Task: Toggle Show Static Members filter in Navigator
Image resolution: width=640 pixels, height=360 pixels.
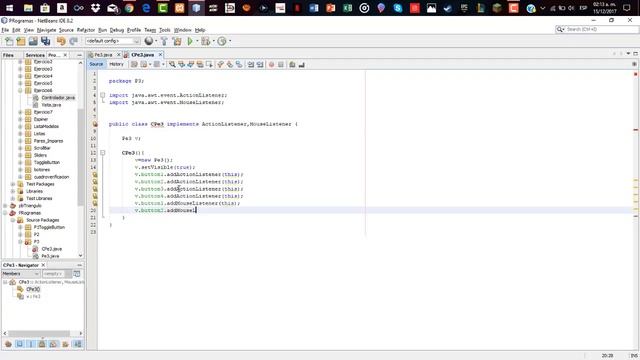Action: [x=31, y=344]
